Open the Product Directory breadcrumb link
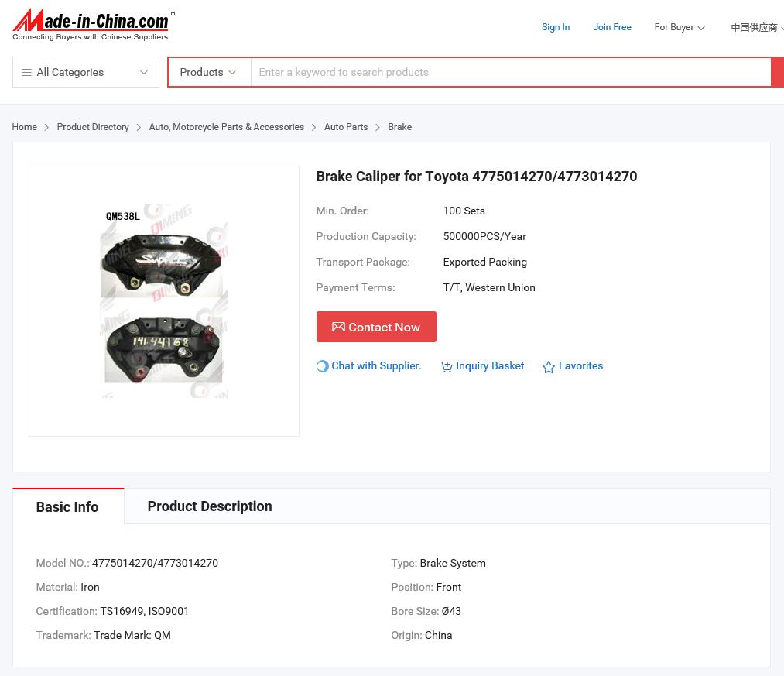784x676 pixels. pos(93,127)
